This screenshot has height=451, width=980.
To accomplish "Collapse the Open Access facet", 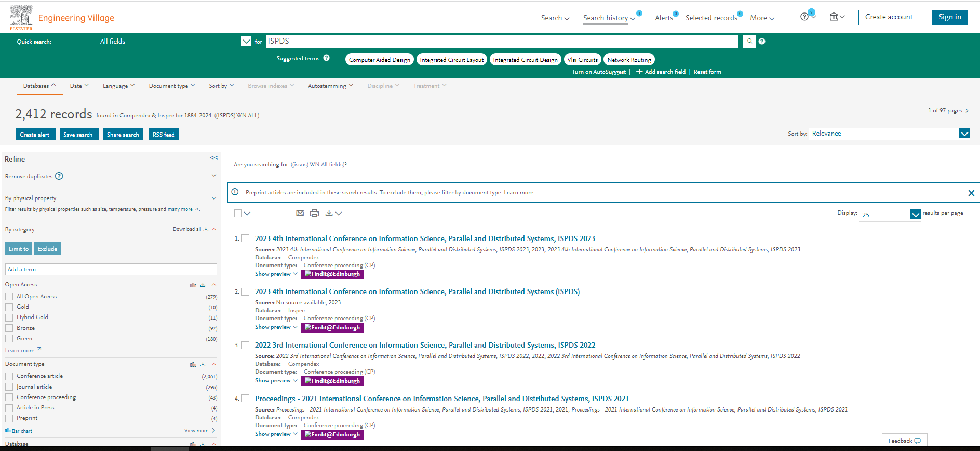I will point(214,285).
